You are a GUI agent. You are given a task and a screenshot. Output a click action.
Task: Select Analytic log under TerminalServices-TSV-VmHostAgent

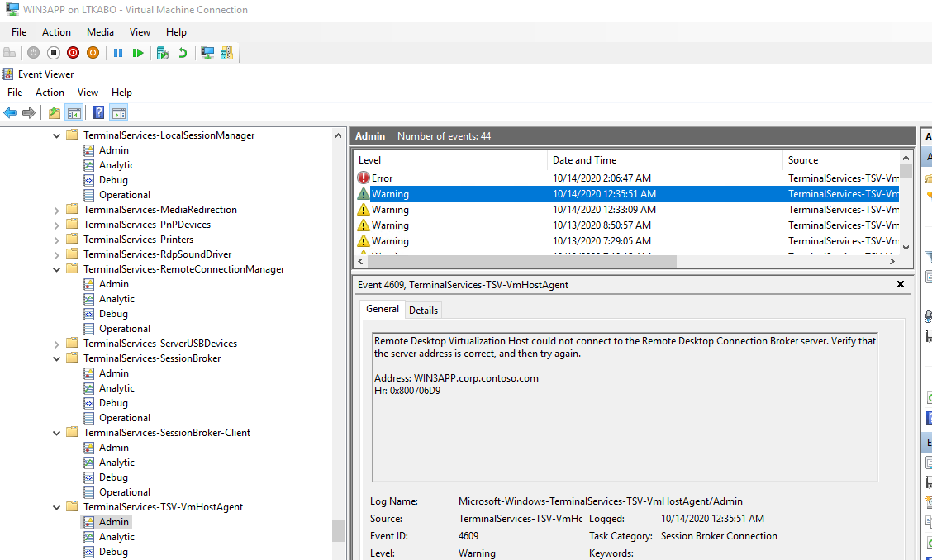click(x=116, y=537)
